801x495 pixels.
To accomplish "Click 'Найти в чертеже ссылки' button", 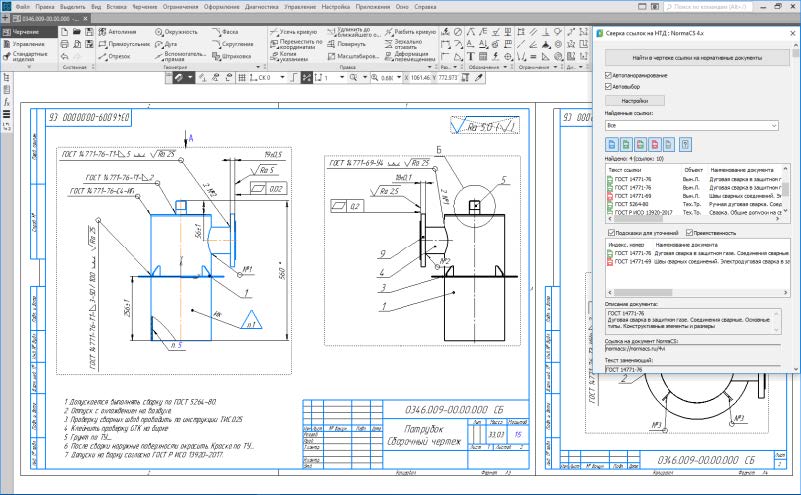I will [x=696, y=60].
